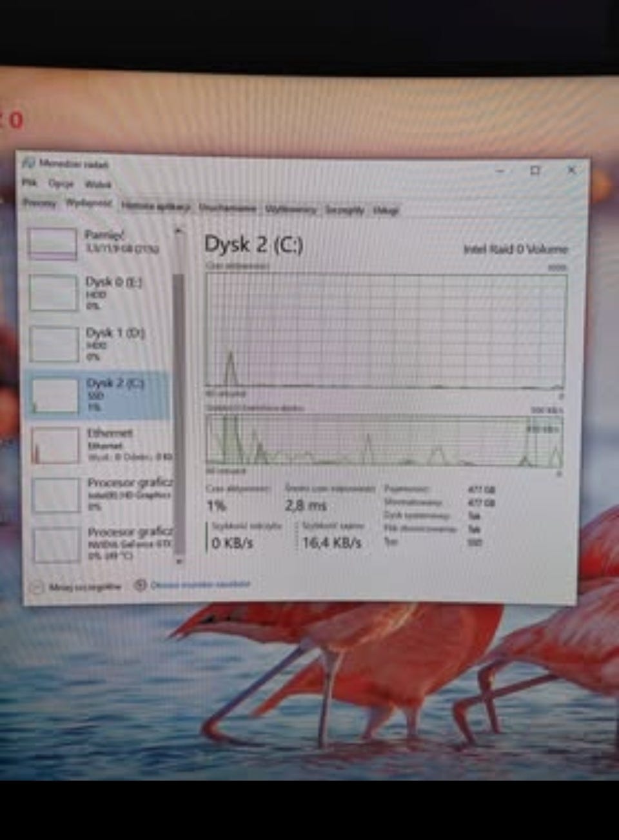Maximize the Task Manager window

pyautogui.click(x=535, y=170)
